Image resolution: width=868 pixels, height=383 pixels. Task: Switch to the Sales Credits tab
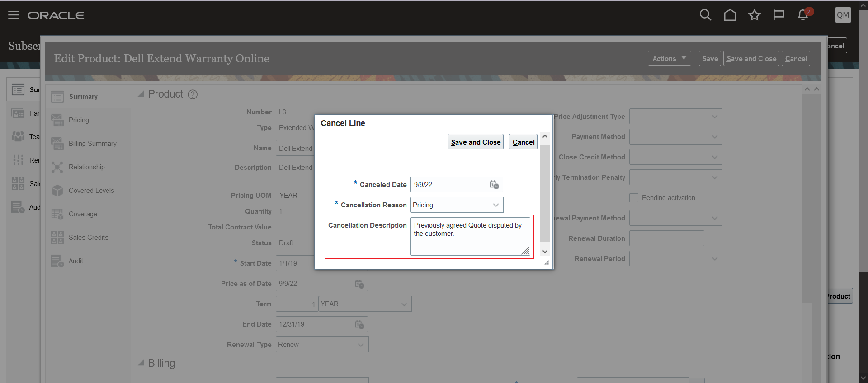coord(89,238)
